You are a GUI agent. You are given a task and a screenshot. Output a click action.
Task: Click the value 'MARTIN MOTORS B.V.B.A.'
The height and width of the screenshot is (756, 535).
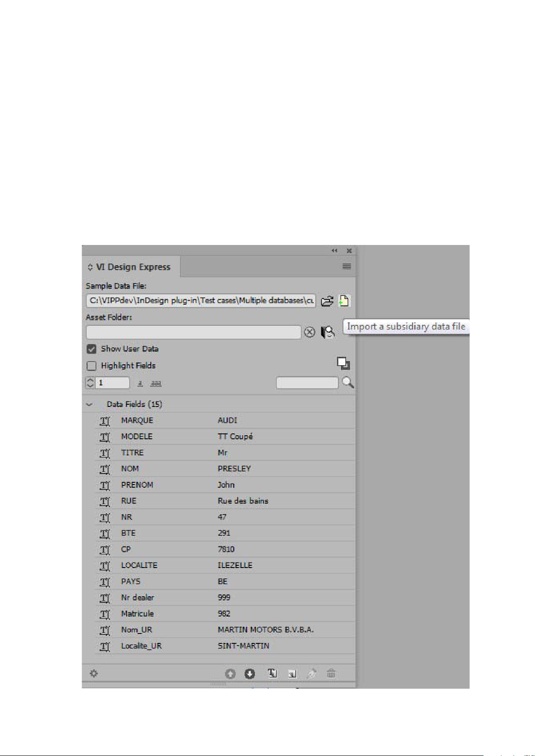[x=266, y=630]
